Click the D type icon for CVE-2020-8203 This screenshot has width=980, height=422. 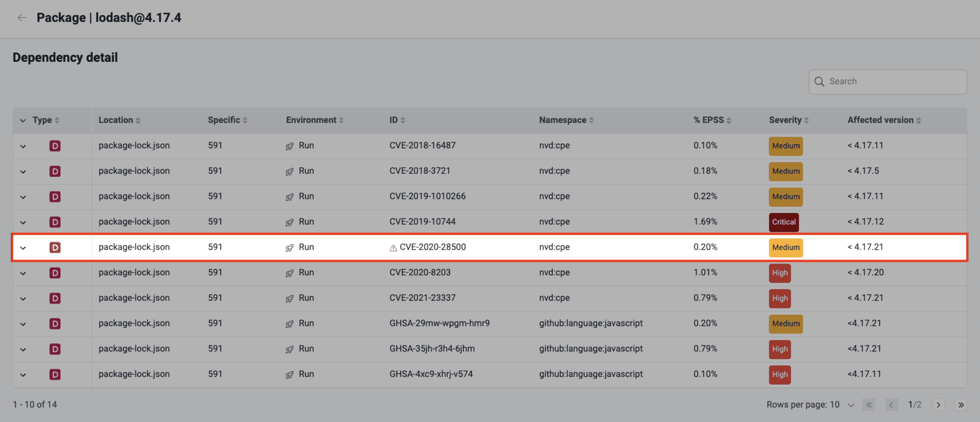(x=55, y=273)
